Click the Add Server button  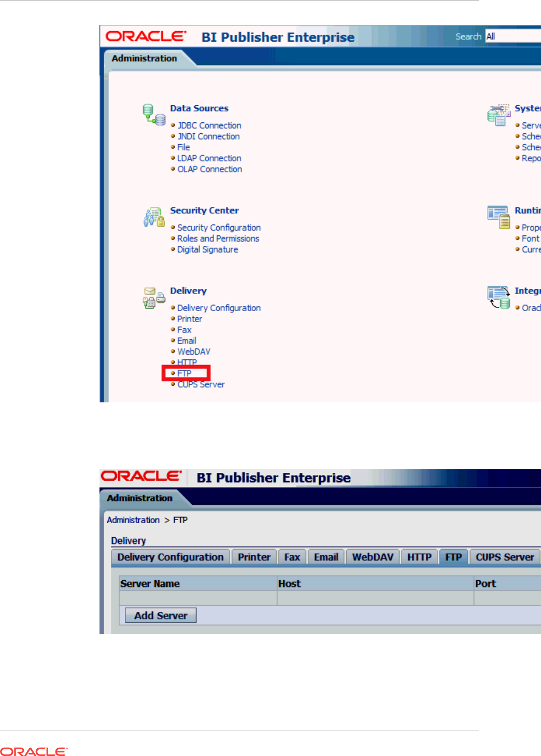[161, 615]
